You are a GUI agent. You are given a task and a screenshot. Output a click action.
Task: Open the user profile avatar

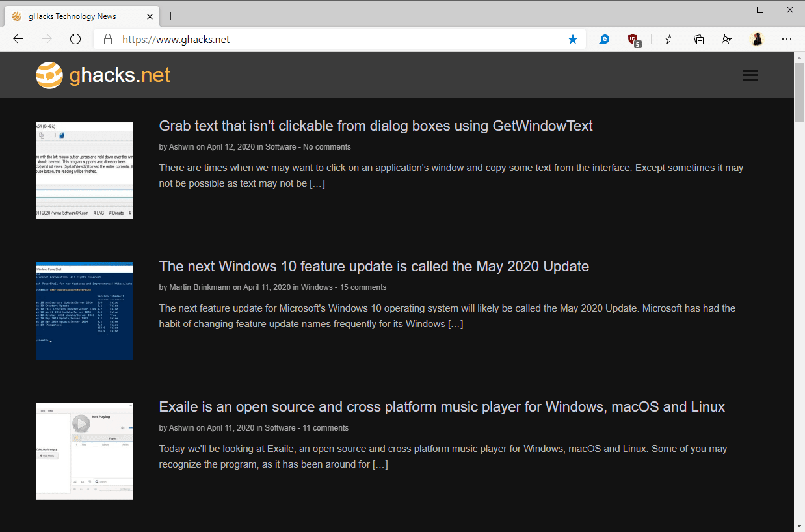click(x=757, y=39)
